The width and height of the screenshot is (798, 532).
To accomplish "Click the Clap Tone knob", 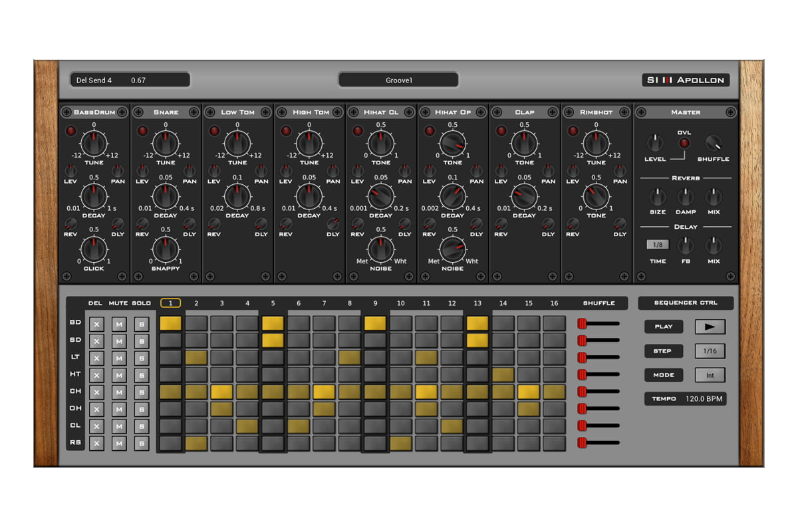I will [525, 143].
